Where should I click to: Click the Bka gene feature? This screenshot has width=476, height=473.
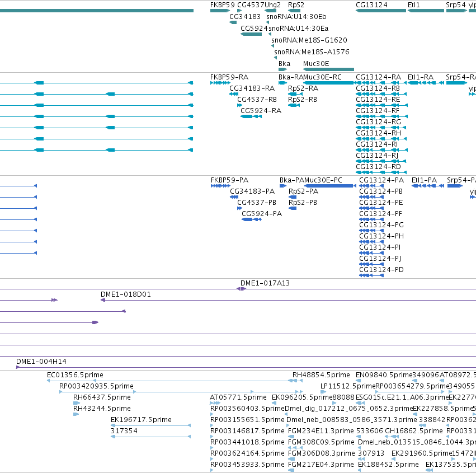tap(282, 69)
